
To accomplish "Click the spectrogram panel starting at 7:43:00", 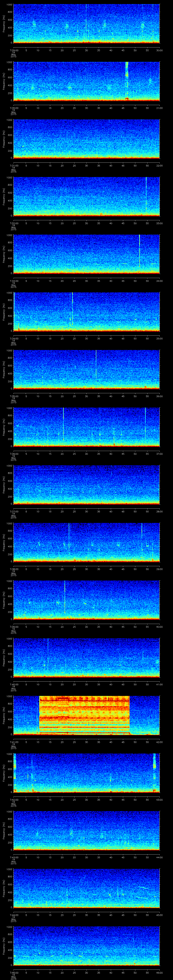I will coord(86,831).
